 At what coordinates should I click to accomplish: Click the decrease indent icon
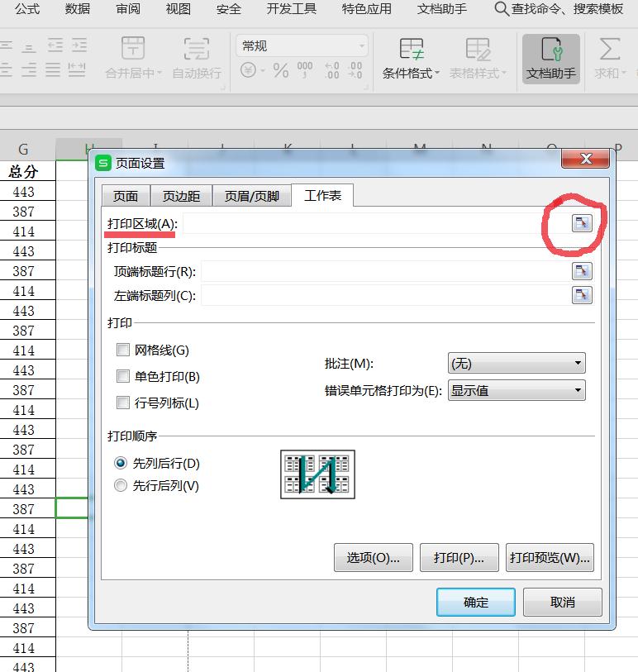[x=55, y=45]
